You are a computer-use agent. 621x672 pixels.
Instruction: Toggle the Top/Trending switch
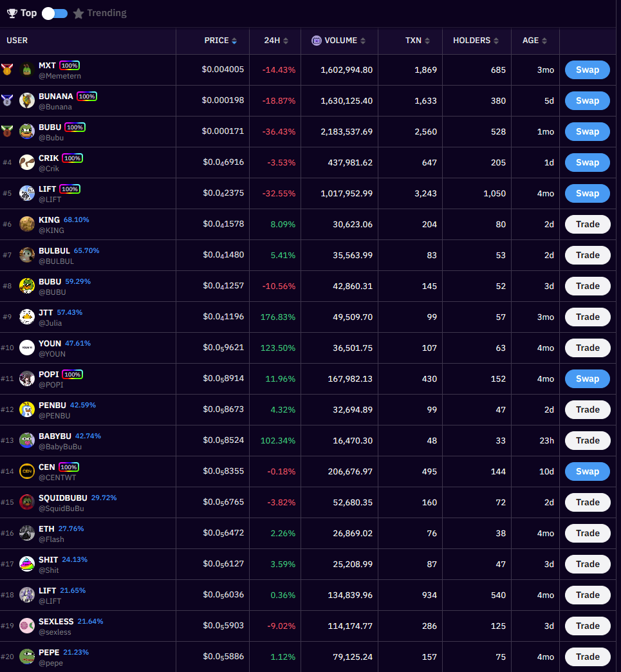(55, 13)
